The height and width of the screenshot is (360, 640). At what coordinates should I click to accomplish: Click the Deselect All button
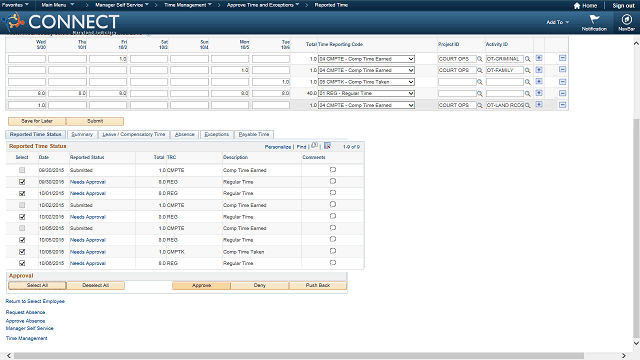96,285
